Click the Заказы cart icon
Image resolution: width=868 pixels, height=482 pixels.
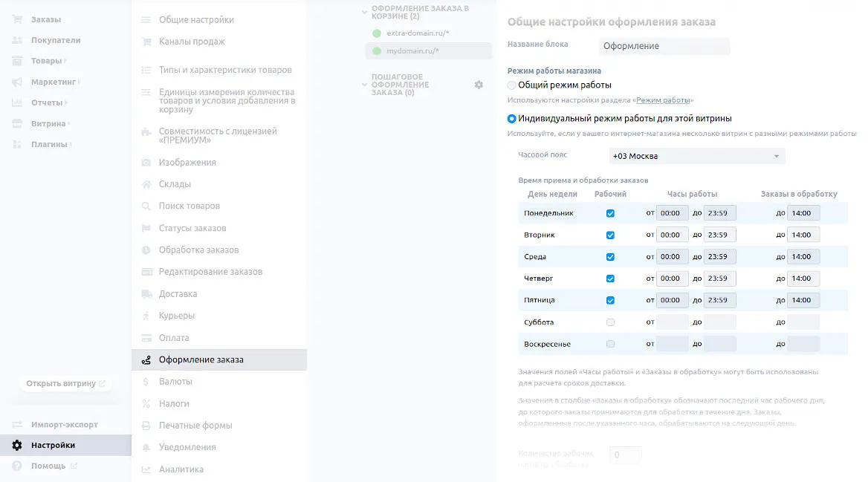pos(17,19)
